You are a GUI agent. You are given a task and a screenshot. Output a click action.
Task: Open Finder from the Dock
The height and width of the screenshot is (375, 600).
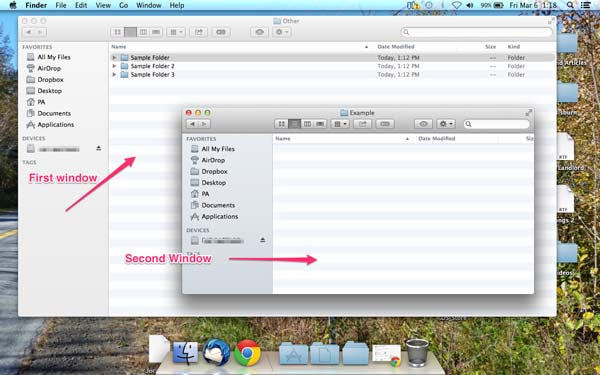click(186, 353)
